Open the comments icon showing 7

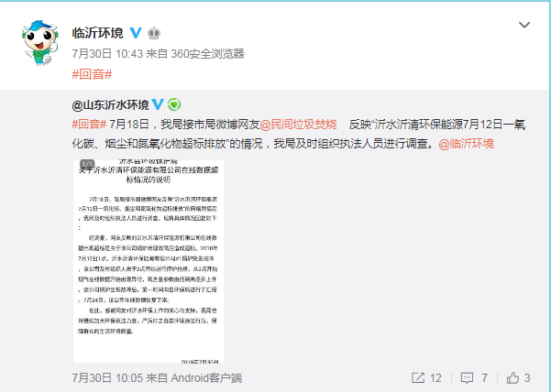pyautogui.click(x=474, y=378)
